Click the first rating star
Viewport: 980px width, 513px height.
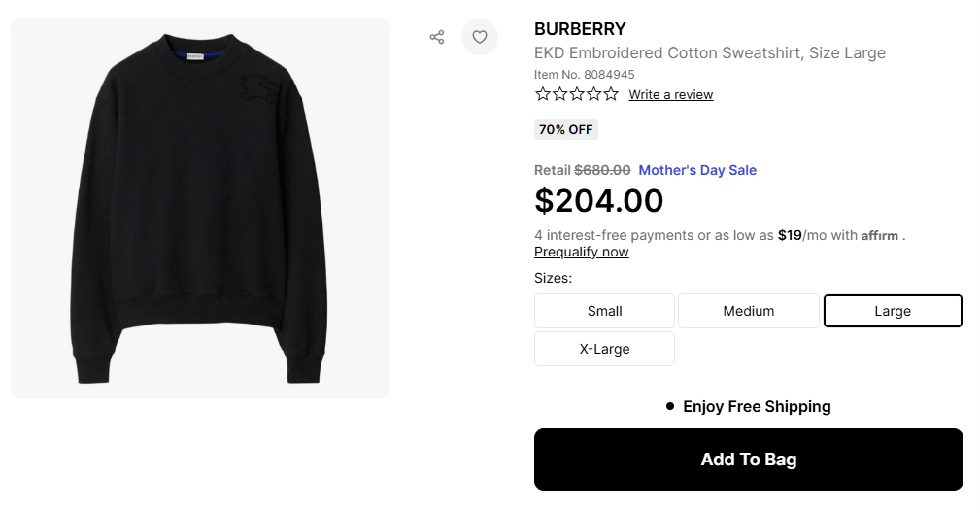(x=543, y=94)
